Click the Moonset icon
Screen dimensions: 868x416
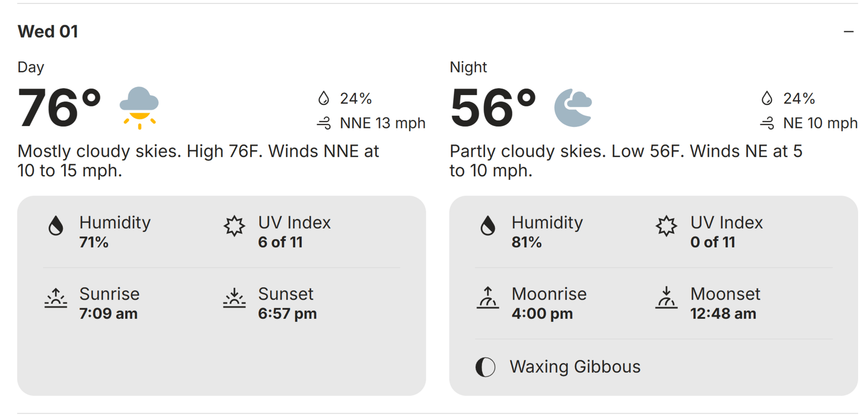click(x=666, y=298)
